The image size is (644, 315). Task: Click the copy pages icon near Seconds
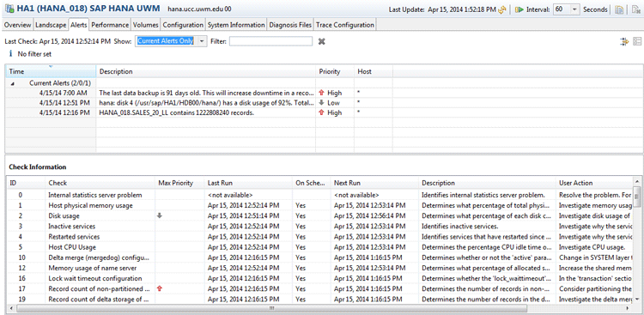(x=619, y=9)
